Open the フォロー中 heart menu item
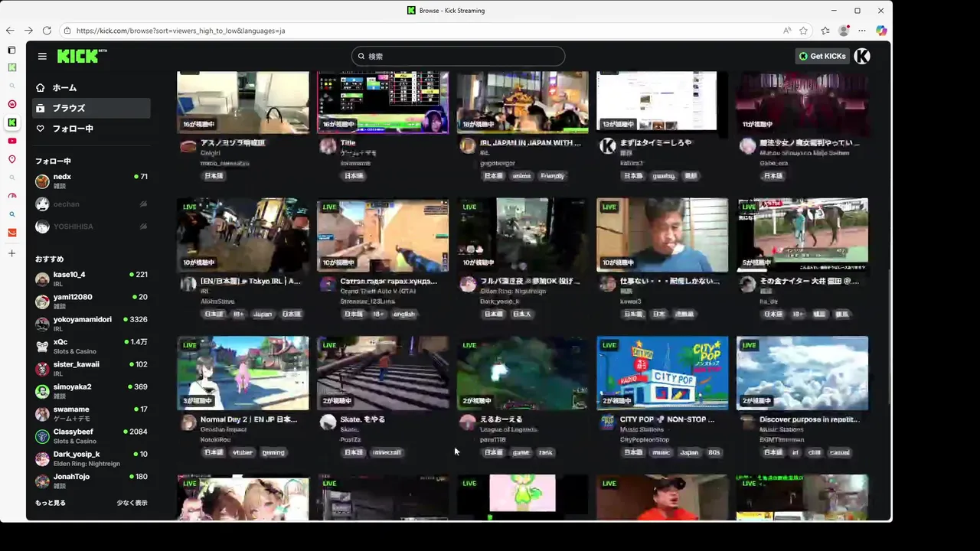Viewport: 980px width, 551px height. tap(91, 129)
